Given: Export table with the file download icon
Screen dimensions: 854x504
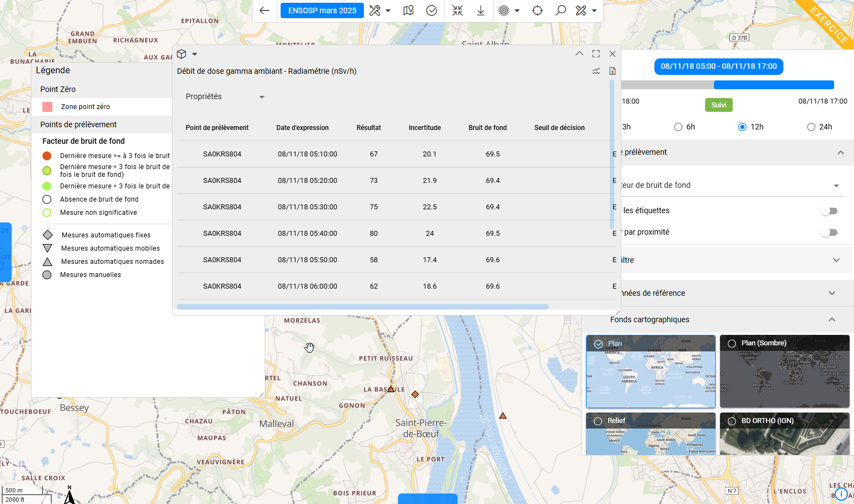Looking at the screenshot, I should point(613,71).
